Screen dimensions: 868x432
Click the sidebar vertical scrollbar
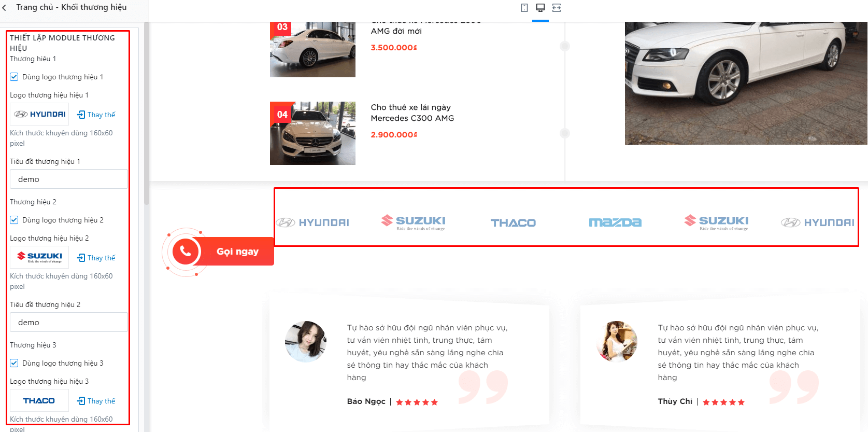tap(147, 114)
